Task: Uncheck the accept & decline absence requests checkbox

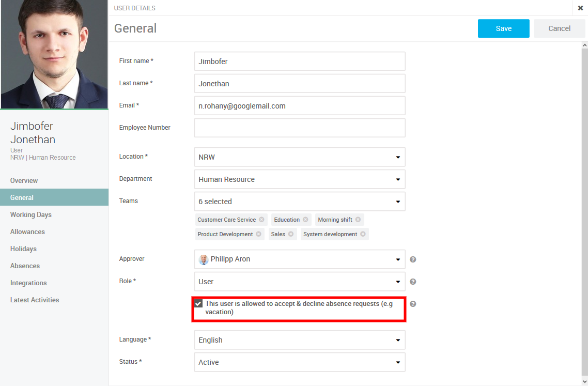Action: pos(198,304)
